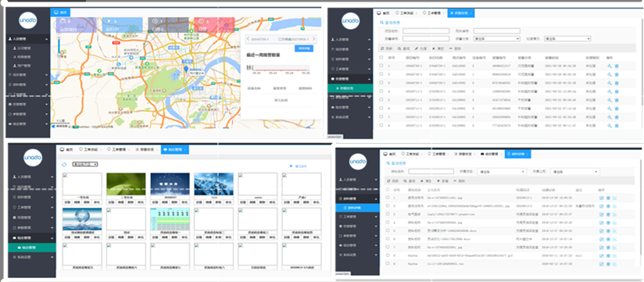Open the first filter dropdown in the materials query

502,172
